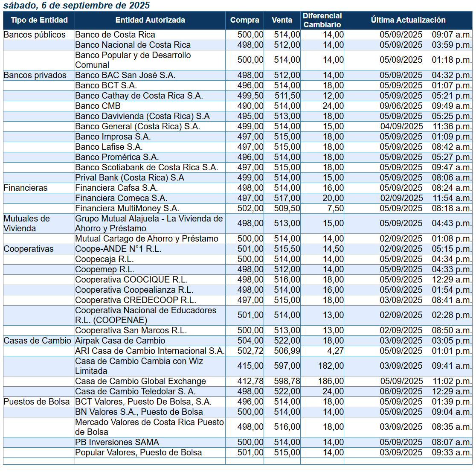Click the 'Financieras' category label
The image size is (476, 472).
tap(26, 188)
